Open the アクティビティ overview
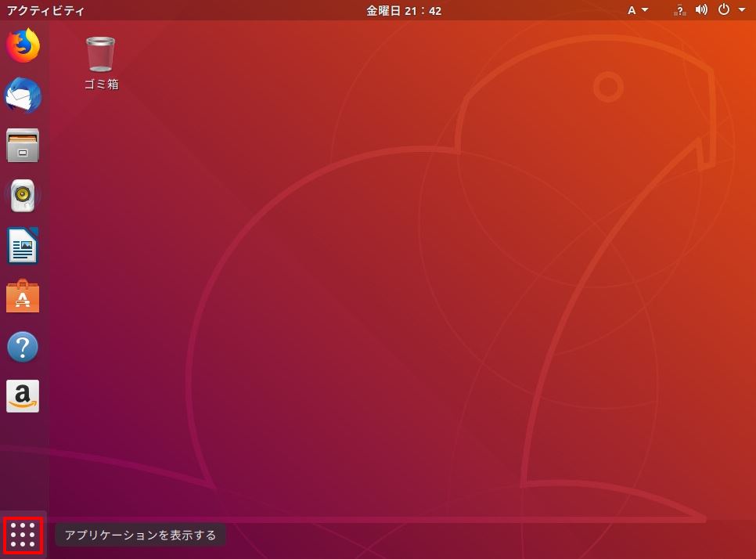The image size is (756, 559). point(46,10)
